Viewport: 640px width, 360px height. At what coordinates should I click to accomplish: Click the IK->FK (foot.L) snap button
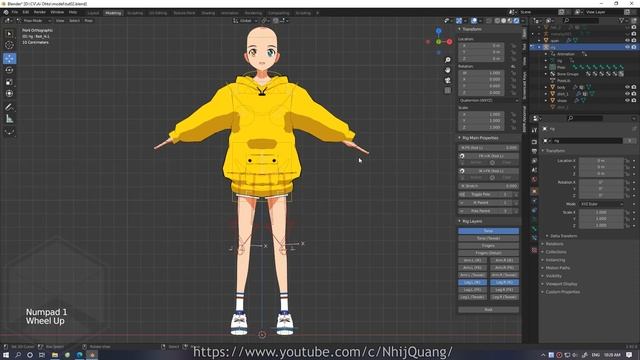(x=491, y=171)
